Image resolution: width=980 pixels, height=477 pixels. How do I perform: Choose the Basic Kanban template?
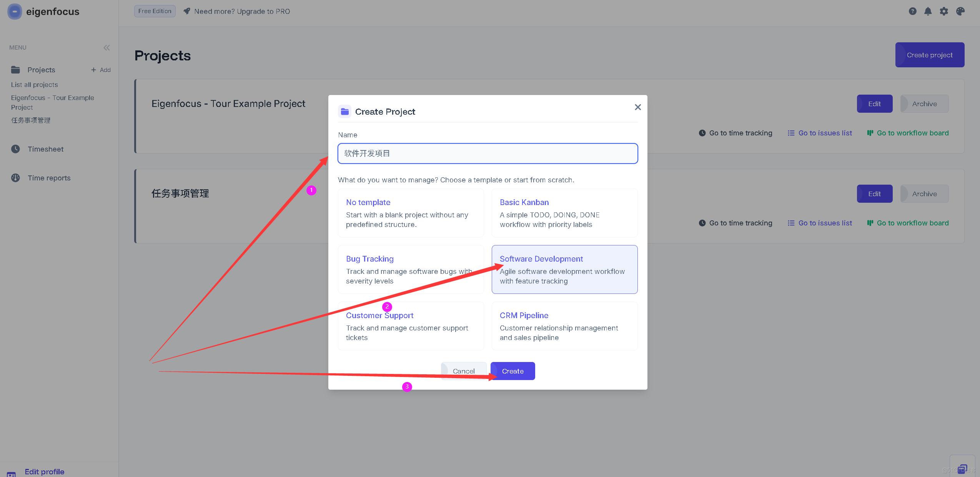click(x=564, y=213)
